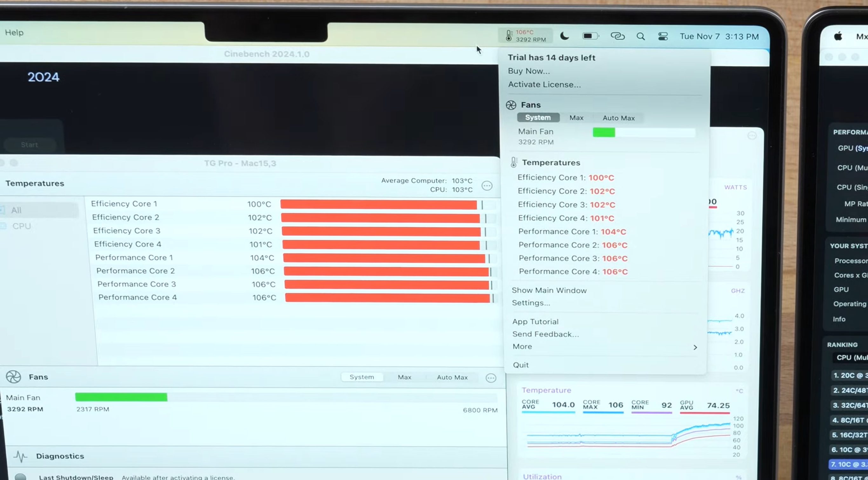Select All in TG Pro sidebar
Viewport: 868px width, 480px height.
click(39, 210)
